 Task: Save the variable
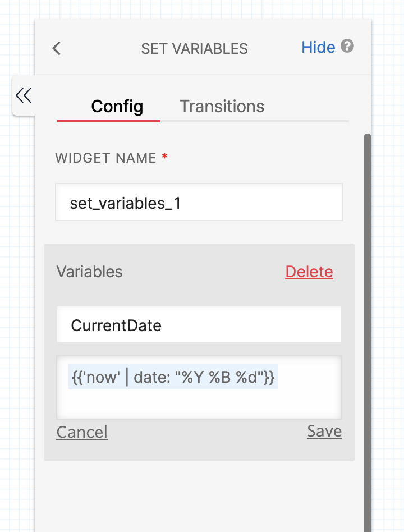click(324, 431)
